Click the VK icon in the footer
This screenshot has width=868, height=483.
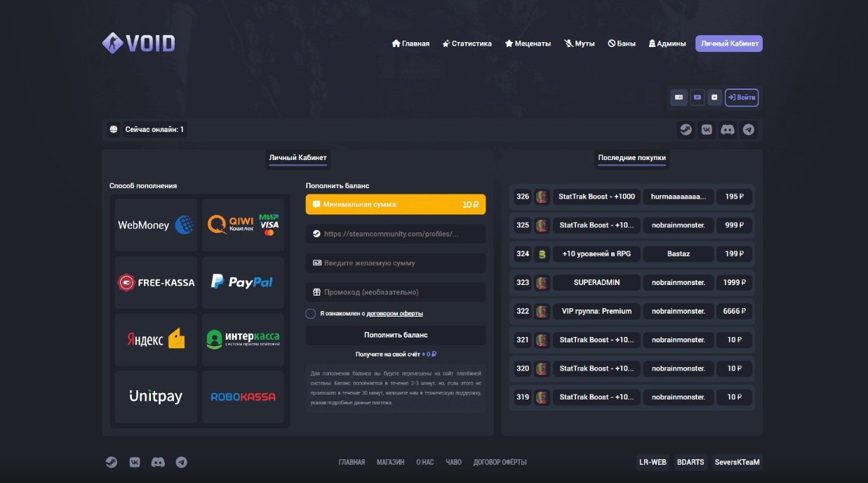(135, 462)
